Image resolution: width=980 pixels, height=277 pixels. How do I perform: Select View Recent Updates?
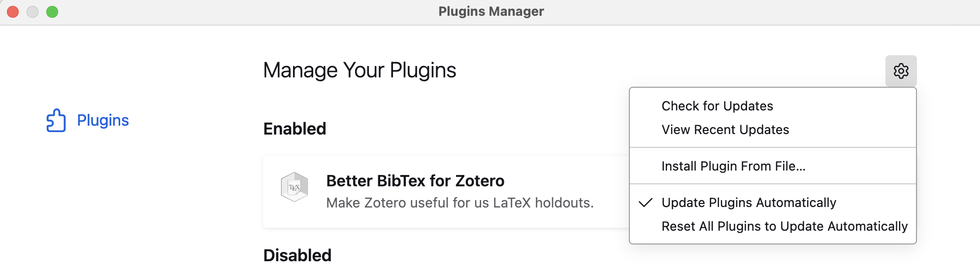click(725, 130)
